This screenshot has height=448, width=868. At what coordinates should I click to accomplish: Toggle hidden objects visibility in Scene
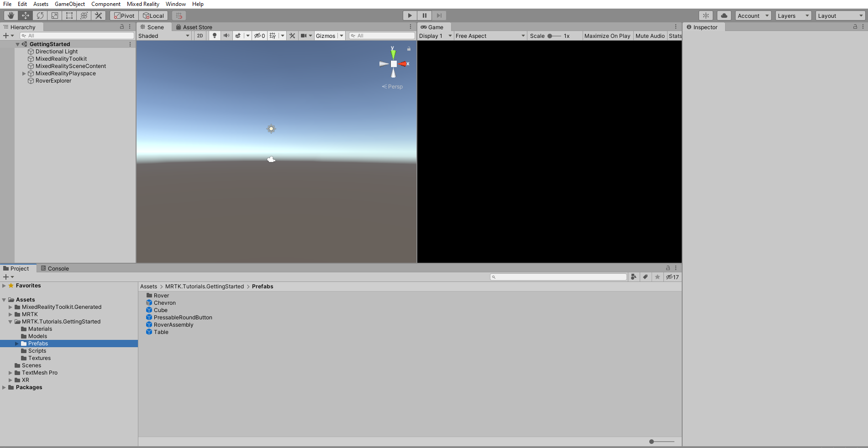[x=259, y=36]
